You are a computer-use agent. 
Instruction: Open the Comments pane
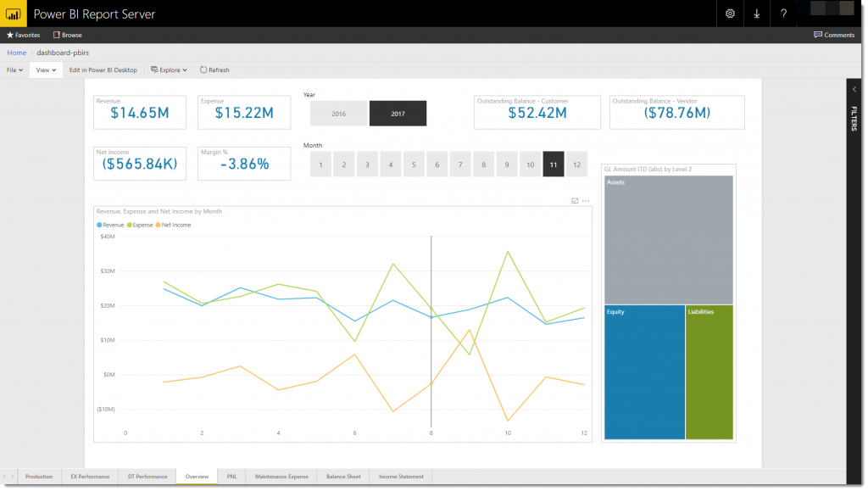point(834,35)
